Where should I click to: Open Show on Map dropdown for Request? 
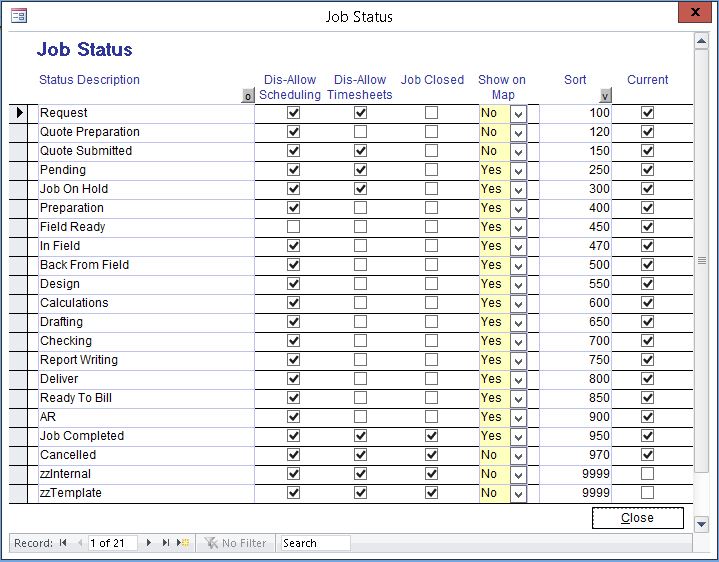tap(518, 114)
